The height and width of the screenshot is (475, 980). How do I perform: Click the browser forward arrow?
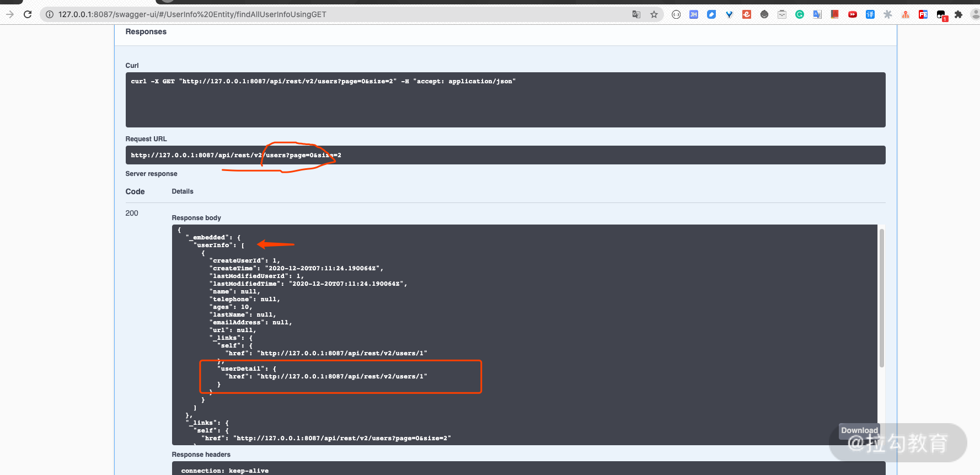10,14
